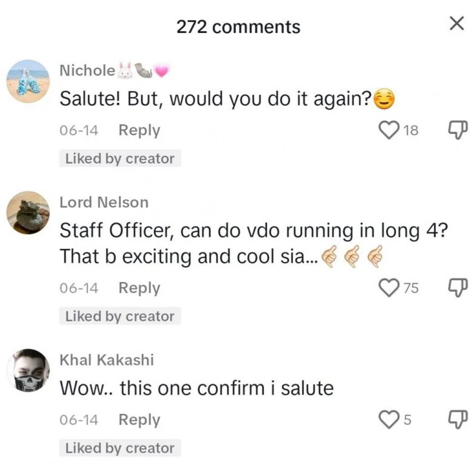The height and width of the screenshot is (476, 476).
Task: Open Khal Kakashi's username link
Action: click(107, 360)
